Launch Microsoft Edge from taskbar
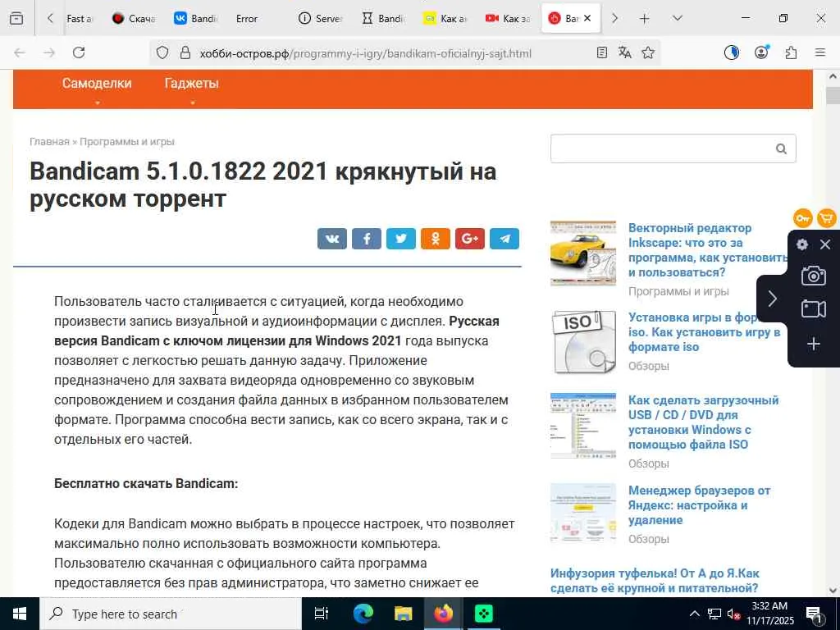This screenshot has width=840, height=630. [x=363, y=614]
